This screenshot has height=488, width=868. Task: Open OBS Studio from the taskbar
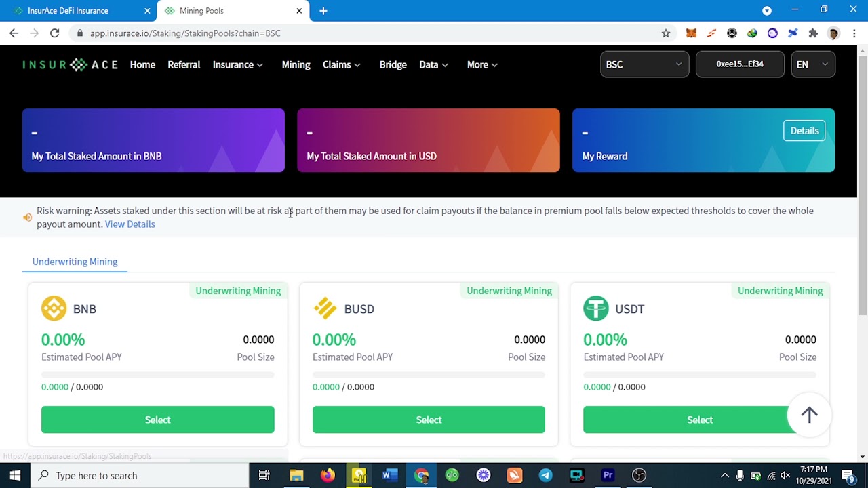click(x=639, y=475)
